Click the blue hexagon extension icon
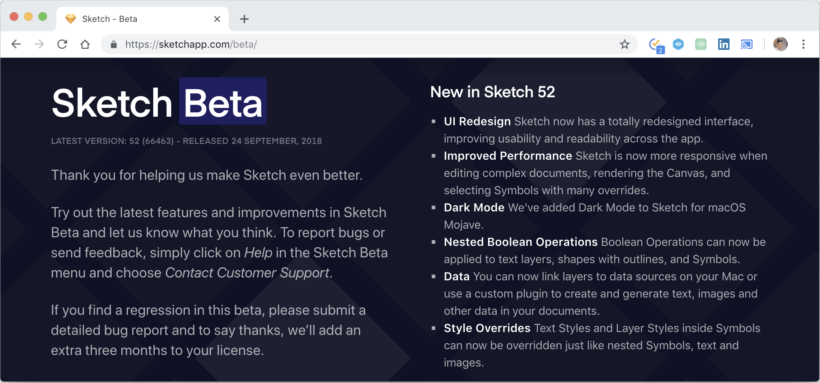The width and height of the screenshot is (820, 383). pyautogui.click(x=678, y=44)
